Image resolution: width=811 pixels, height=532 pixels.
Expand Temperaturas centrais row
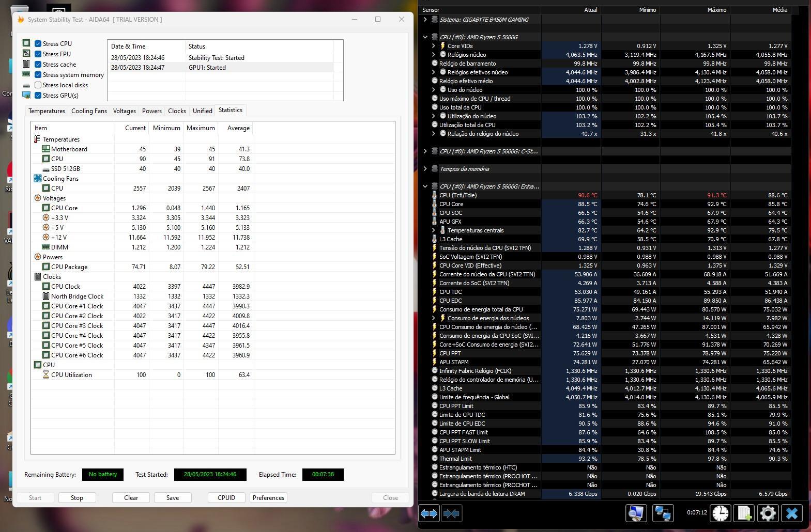434,230
